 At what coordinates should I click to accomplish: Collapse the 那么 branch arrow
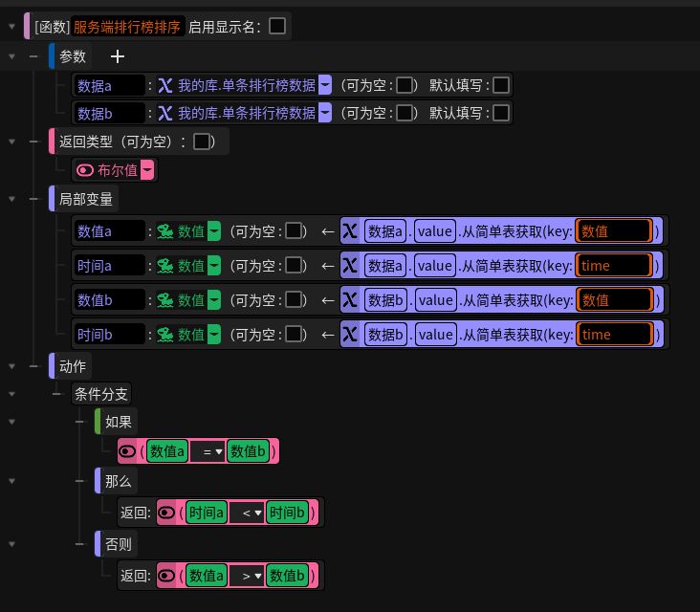(12, 481)
